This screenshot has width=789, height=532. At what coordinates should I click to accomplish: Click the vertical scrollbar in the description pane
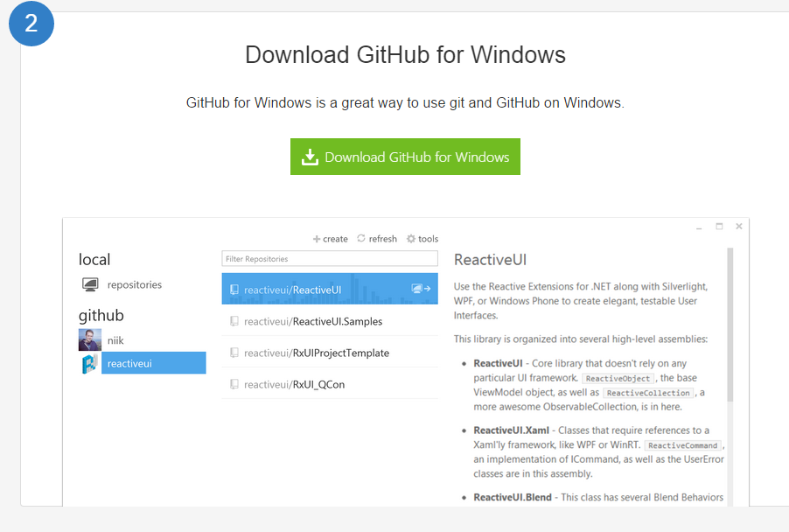point(730,325)
